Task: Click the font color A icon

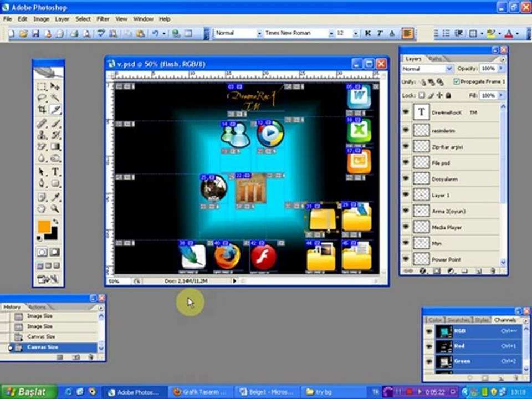Action: click(509, 33)
